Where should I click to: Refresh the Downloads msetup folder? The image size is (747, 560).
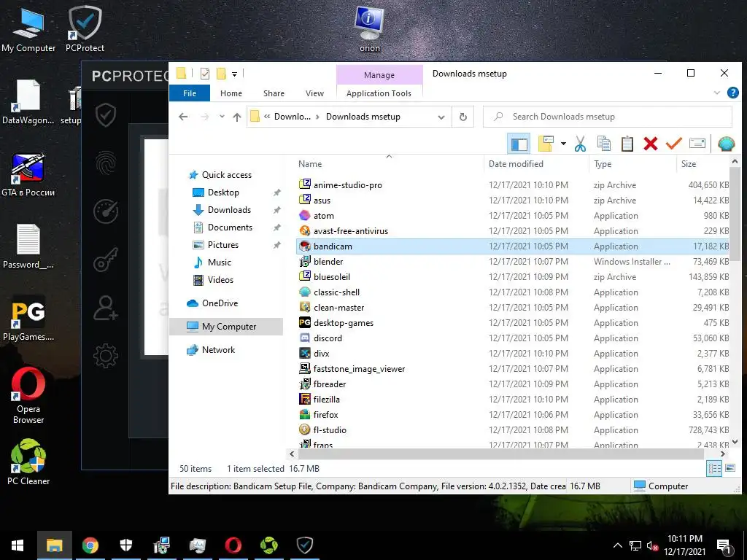[x=462, y=117]
